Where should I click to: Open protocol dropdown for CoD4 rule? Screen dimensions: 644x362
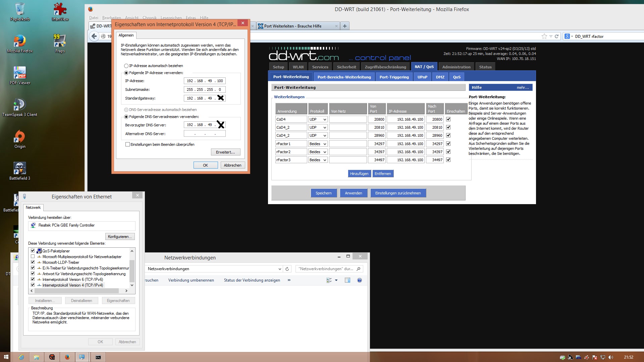click(x=318, y=119)
